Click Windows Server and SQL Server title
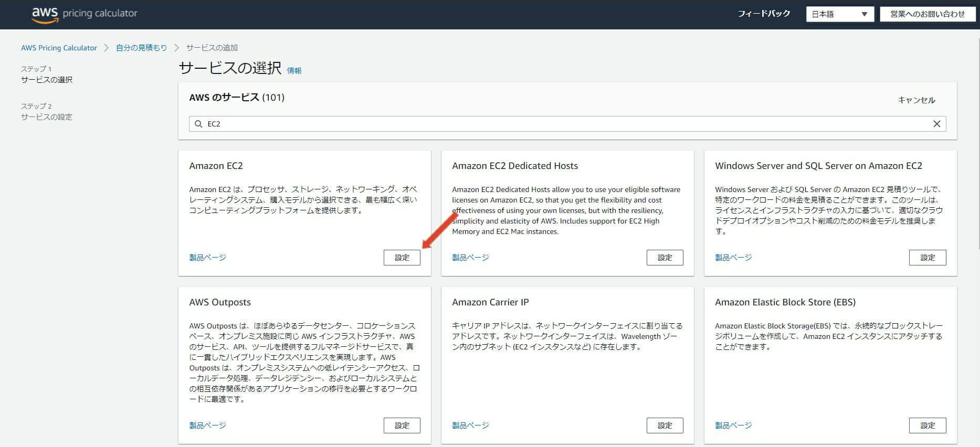980x447 pixels. click(x=818, y=166)
